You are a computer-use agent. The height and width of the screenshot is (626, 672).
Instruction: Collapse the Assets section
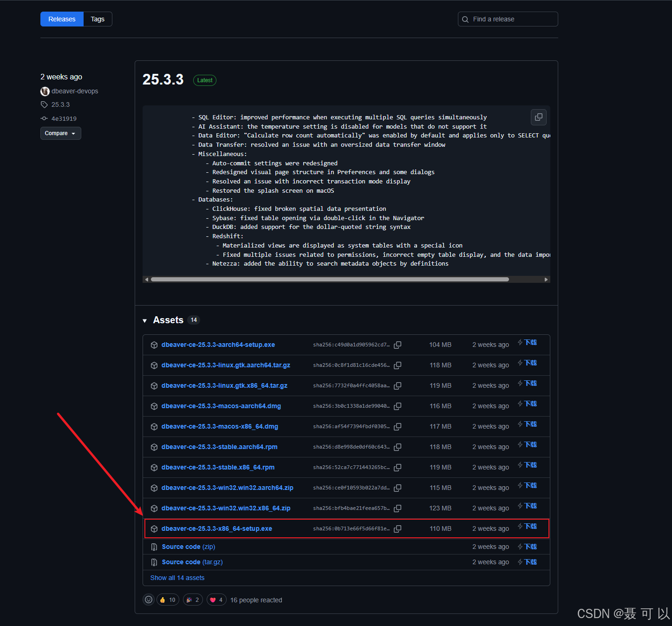coord(145,320)
